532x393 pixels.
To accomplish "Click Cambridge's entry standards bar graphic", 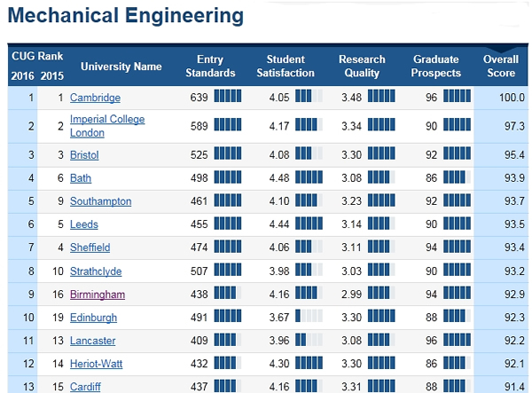I will tap(227, 98).
